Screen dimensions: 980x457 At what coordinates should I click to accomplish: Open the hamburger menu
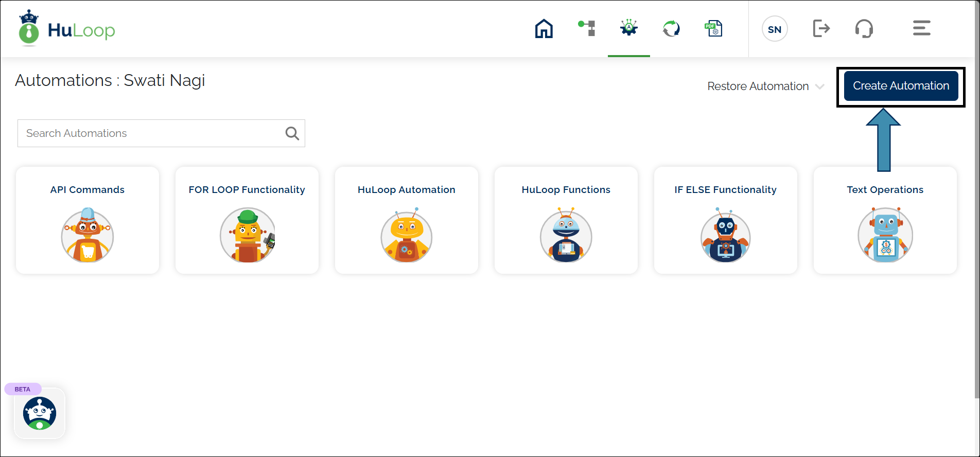click(921, 28)
